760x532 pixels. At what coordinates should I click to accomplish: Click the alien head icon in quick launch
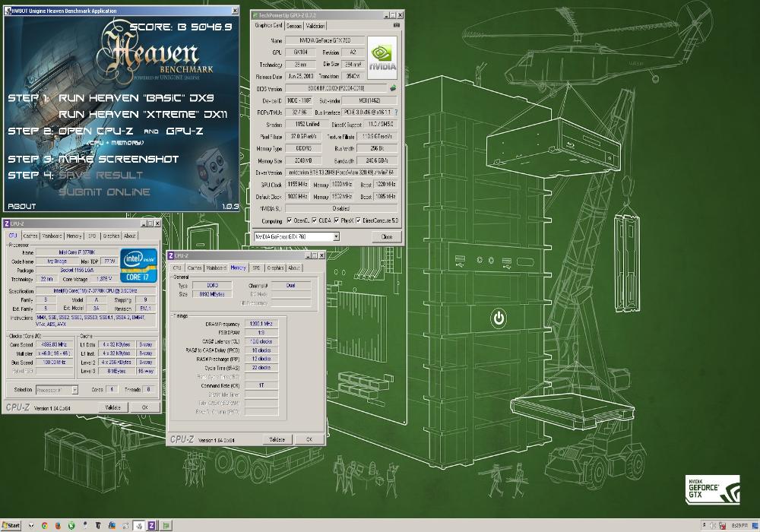(31, 526)
